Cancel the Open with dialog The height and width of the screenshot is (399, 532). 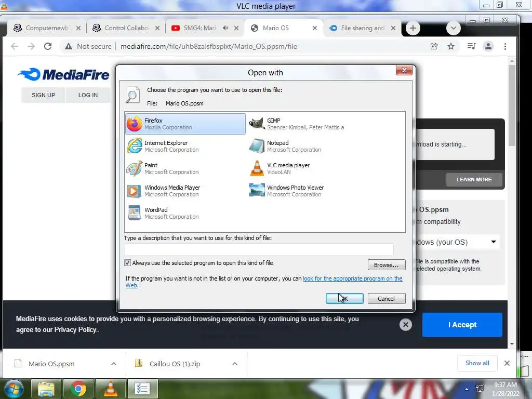click(x=386, y=299)
